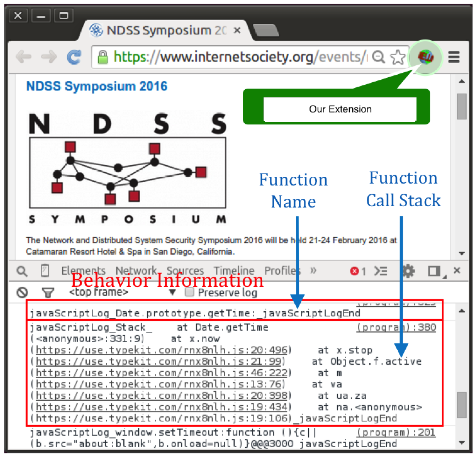Reload the page with the refresh icon
The height and width of the screenshot is (456, 476).
coord(74,57)
